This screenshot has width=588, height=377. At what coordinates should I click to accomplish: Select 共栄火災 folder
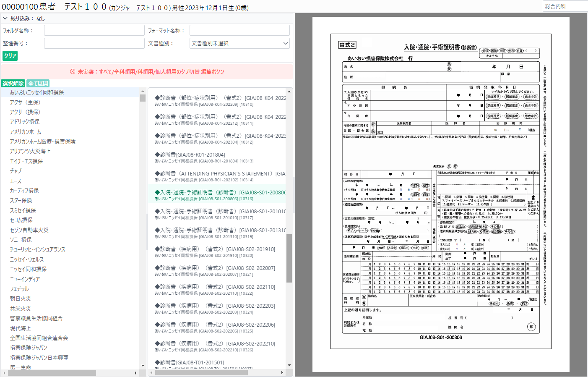coord(70,309)
